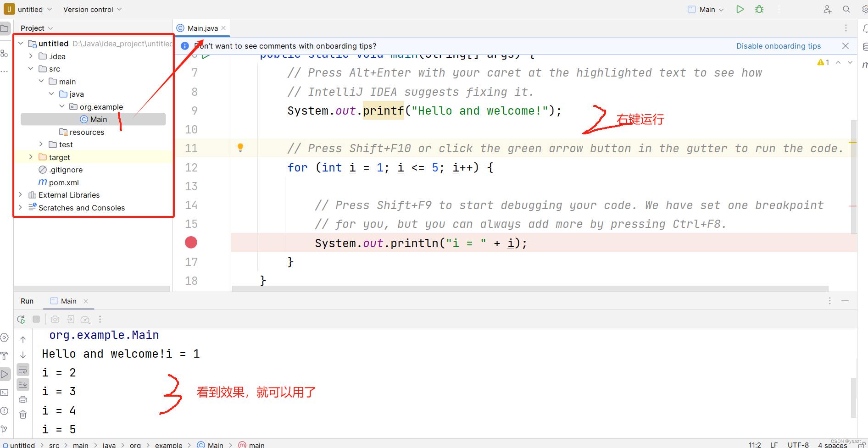
Task: Click the breakpoint on line 16
Action: point(191,243)
